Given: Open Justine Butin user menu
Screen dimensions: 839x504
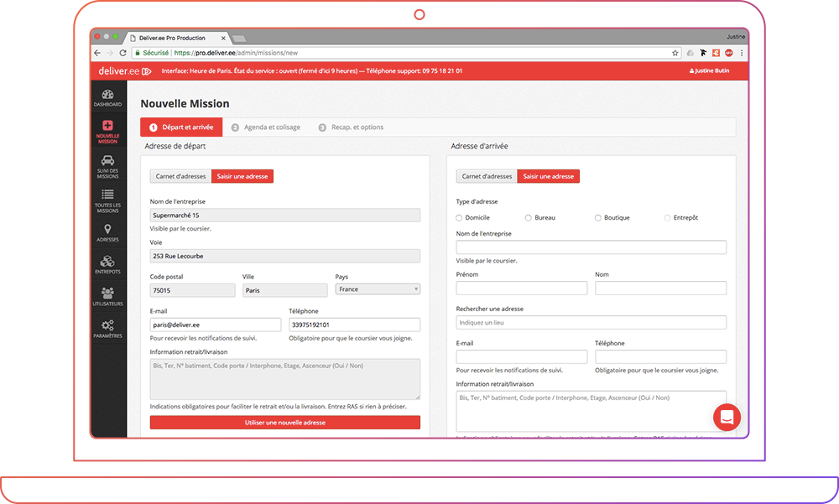Looking at the screenshot, I should 709,70.
